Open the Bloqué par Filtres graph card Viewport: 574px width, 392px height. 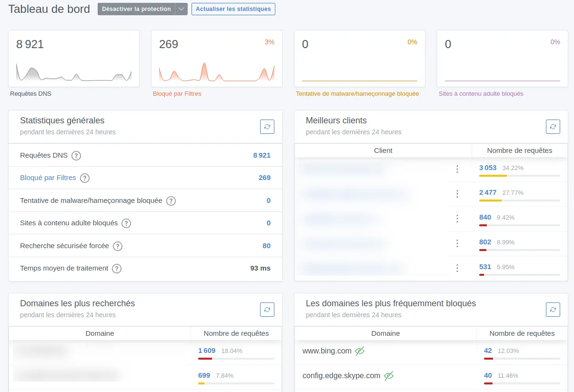[217, 59]
